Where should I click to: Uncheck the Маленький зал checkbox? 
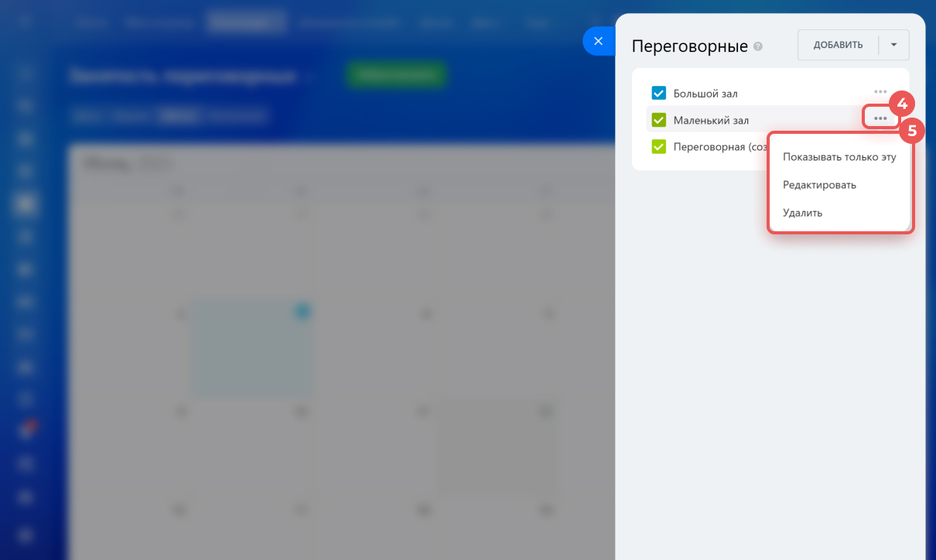coord(659,120)
